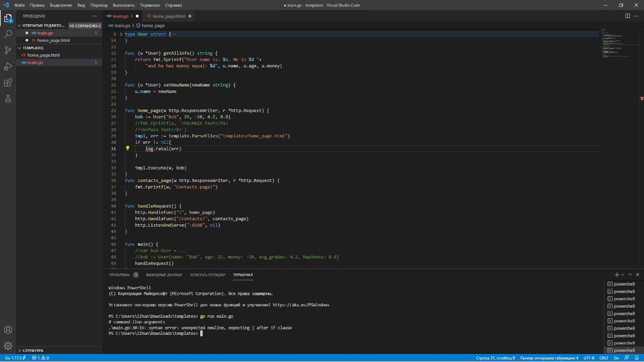Click the Accounts icon
Screen dimensions: 644x362
(8, 330)
